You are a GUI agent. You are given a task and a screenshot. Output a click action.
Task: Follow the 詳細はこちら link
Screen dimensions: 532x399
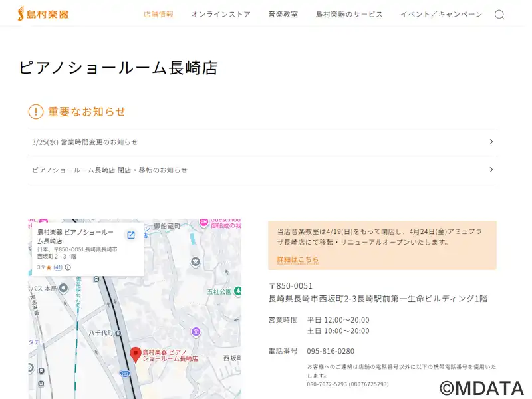[x=297, y=259]
